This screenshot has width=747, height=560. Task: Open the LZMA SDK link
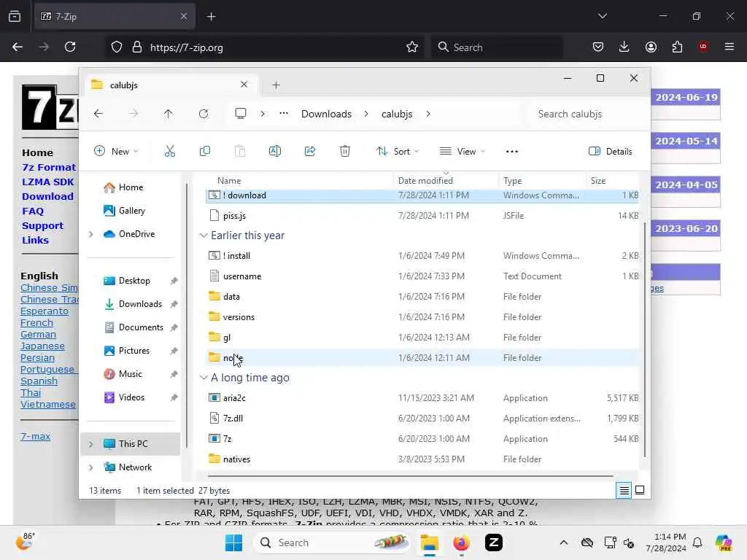[x=47, y=182]
